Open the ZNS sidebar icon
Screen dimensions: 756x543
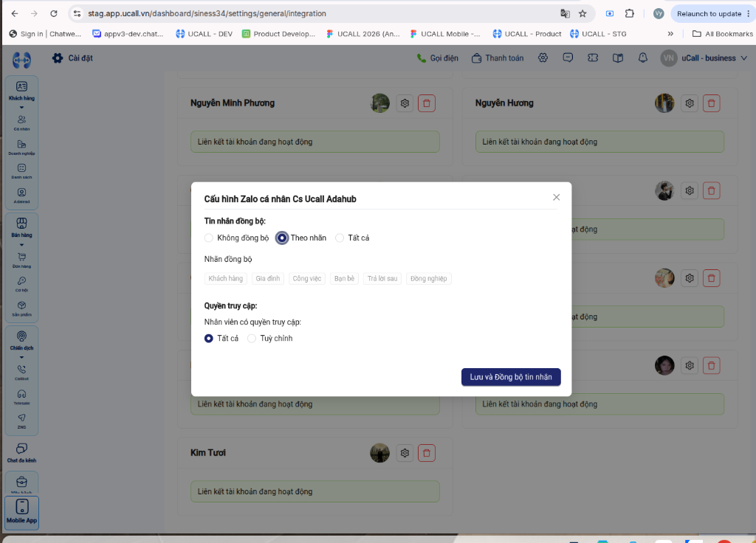[x=21, y=421]
